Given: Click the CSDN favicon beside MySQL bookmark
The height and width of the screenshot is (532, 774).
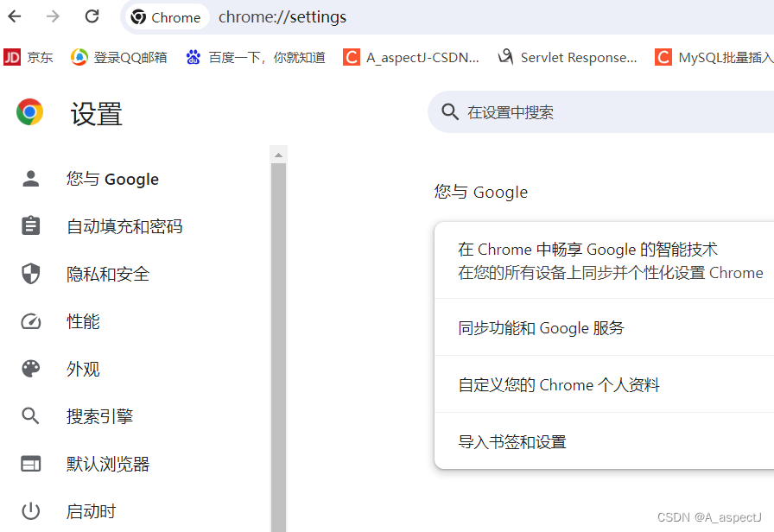Looking at the screenshot, I should click(663, 57).
